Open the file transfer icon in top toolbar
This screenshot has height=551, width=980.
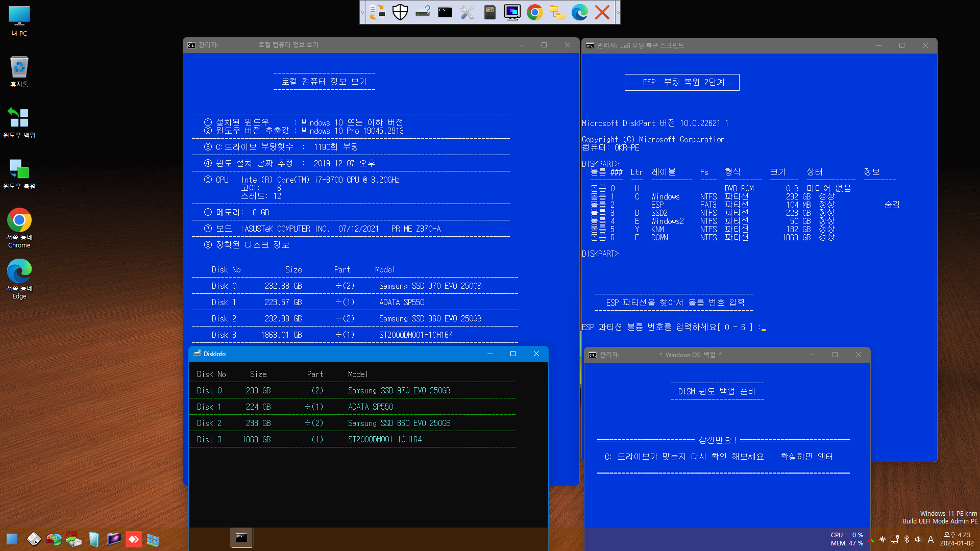tap(377, 12)
